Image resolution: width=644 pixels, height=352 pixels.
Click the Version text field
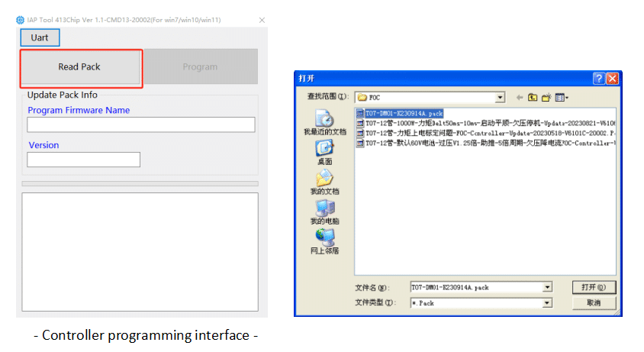pos(83,160)
